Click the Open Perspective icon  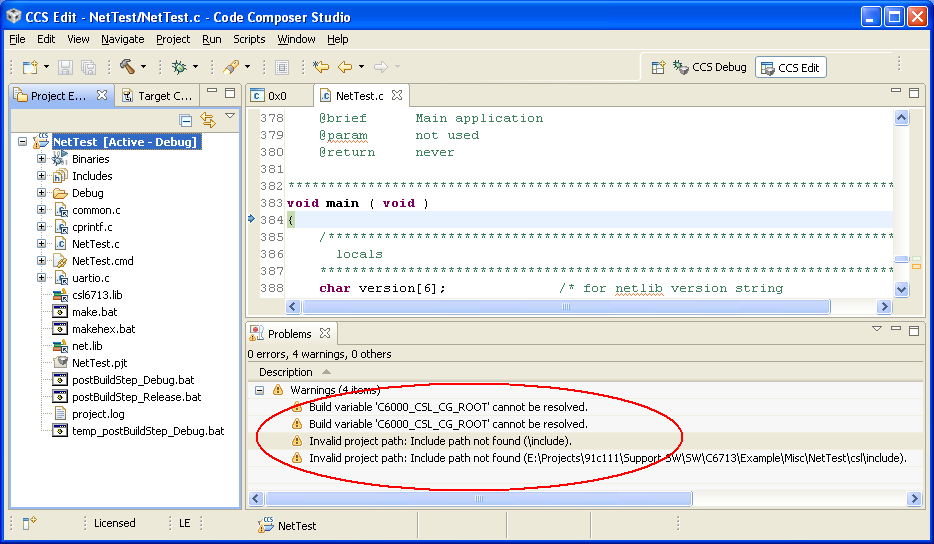coord(658,67)
